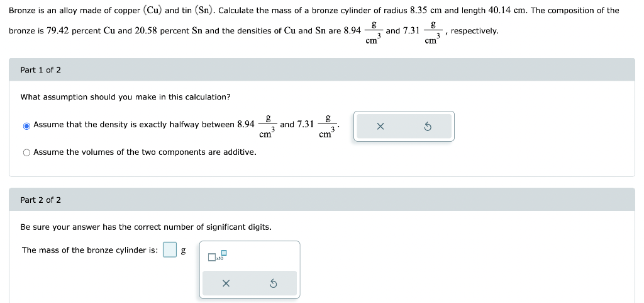Click the 'Be sure your answer has' significant digits note
The image size is (644, 303).
pos(146,227)
